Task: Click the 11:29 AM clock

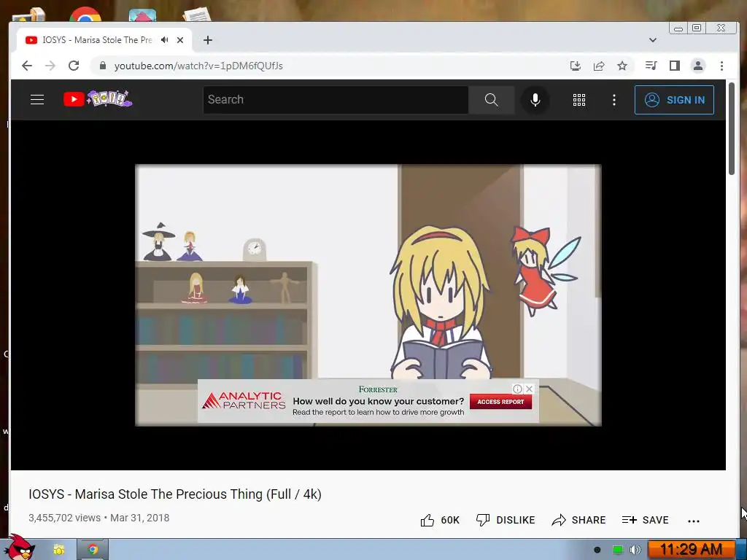Action: pyautogui.click(x=692, y=550)
